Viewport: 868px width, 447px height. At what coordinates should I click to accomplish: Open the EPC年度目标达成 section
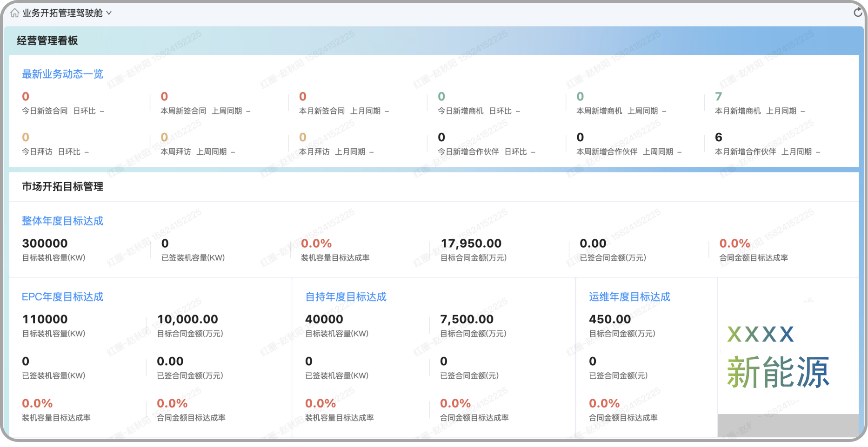coord(62,296)
